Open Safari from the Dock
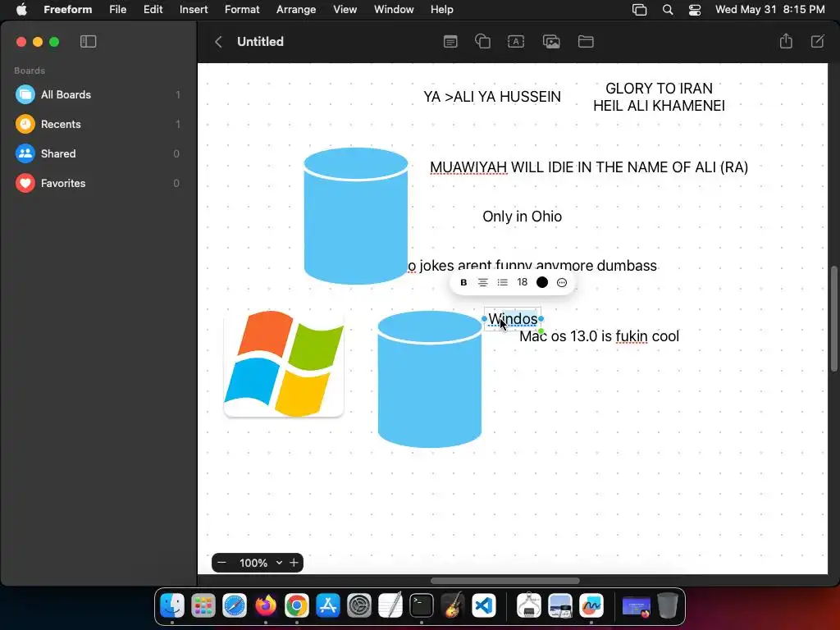 [x=234, y=606]
